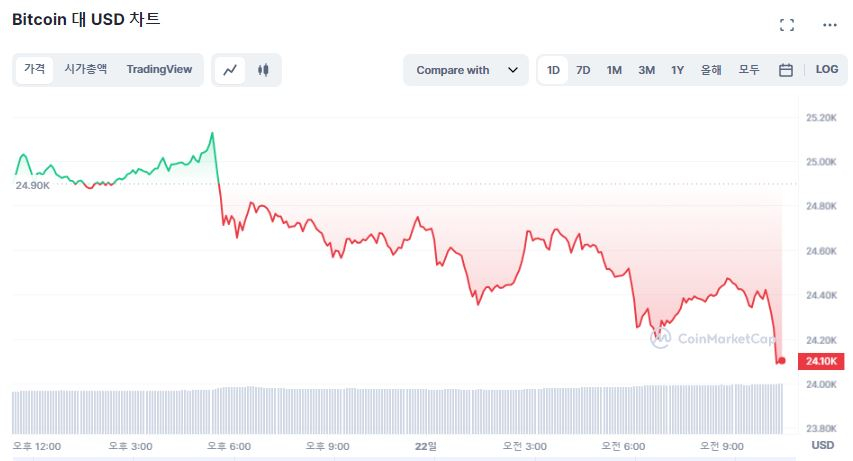Switch to the 시가총액 tab
Viewport: 853px width, 461px height.
pyautogui.click(x=86, y=69)
